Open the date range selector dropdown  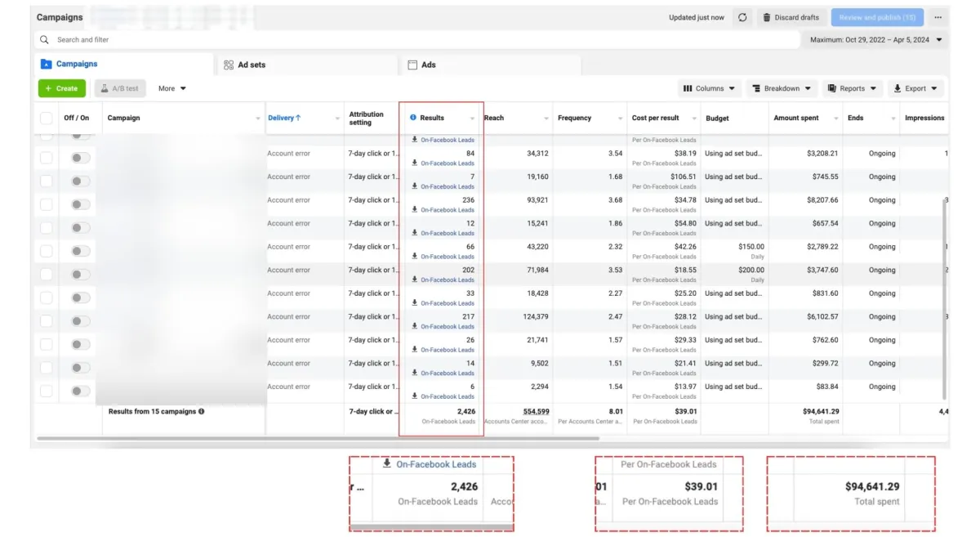[875, 39]
